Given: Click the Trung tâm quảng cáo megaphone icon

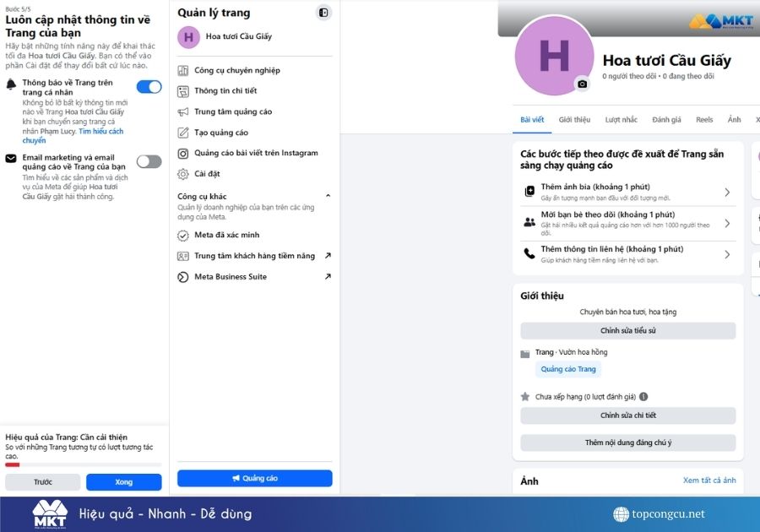Looking at the screenshot, I should [182, 112].
